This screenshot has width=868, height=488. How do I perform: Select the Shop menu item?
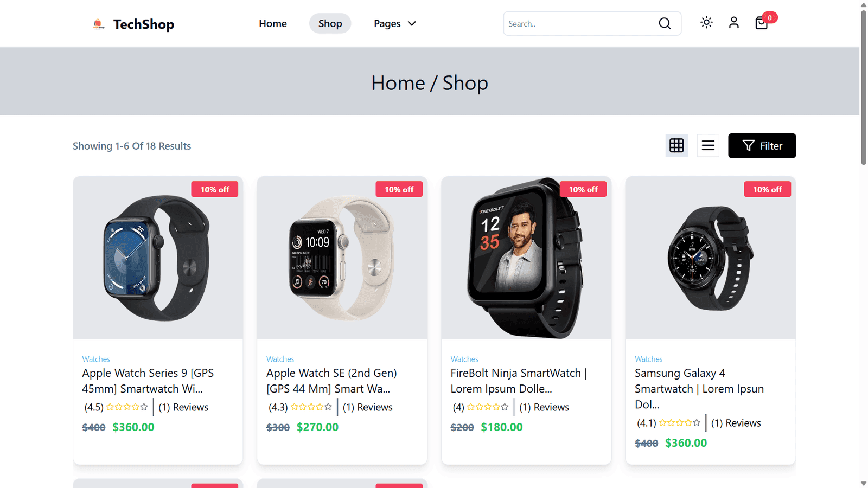(x=330, y=23)
